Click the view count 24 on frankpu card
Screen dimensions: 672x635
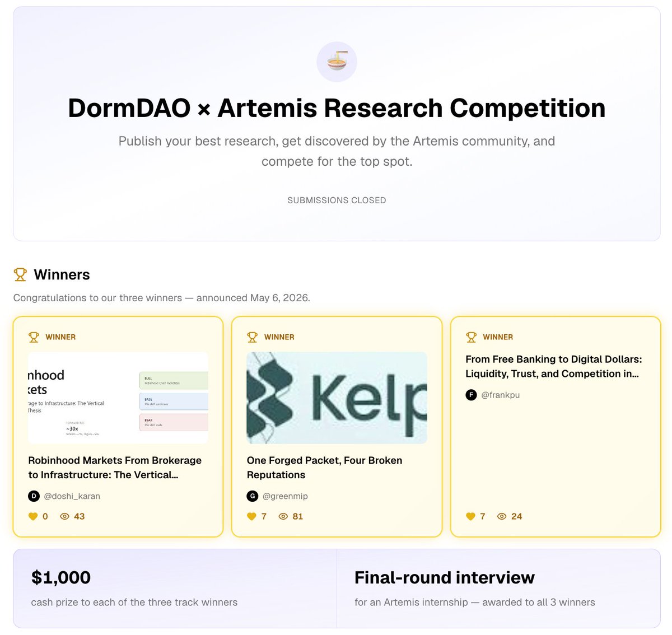(517, 516)
